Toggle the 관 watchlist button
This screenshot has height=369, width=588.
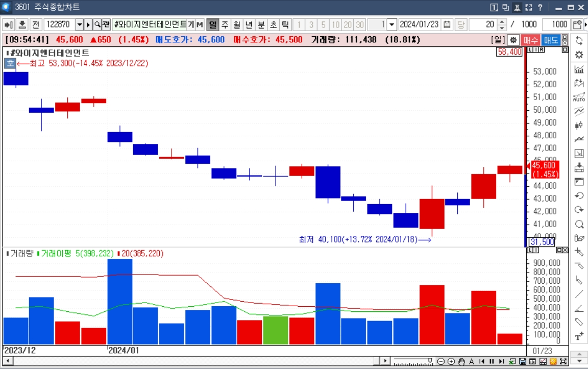coord(106,24)
